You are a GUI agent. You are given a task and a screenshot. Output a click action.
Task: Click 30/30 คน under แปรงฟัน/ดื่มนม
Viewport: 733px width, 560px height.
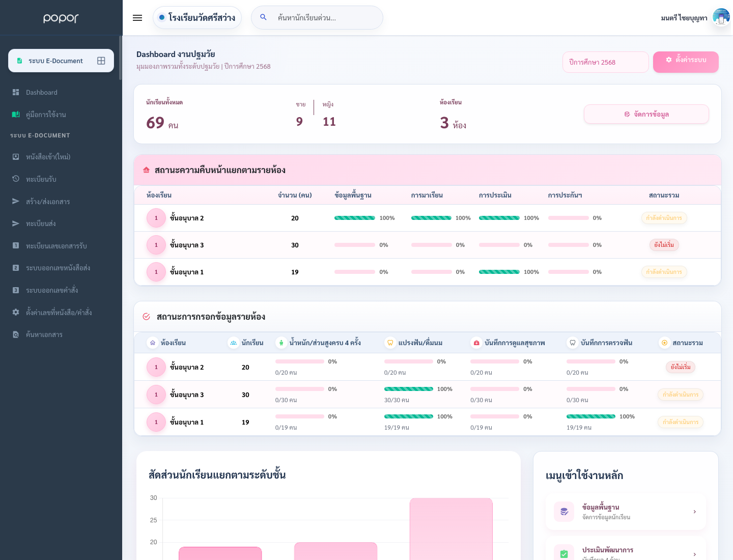(397, 400)
